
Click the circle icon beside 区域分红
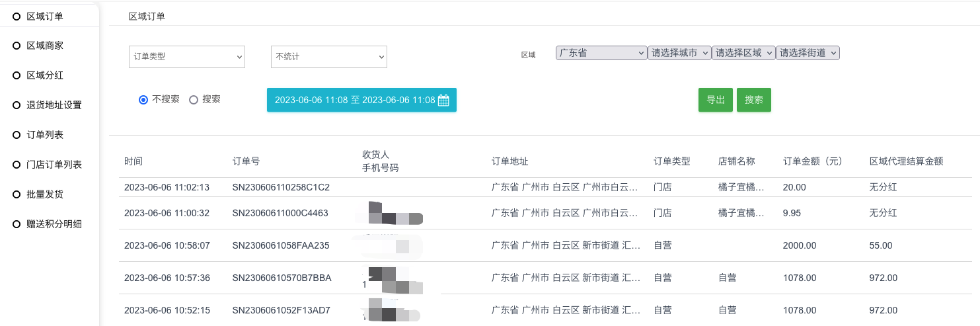(17, 75)
